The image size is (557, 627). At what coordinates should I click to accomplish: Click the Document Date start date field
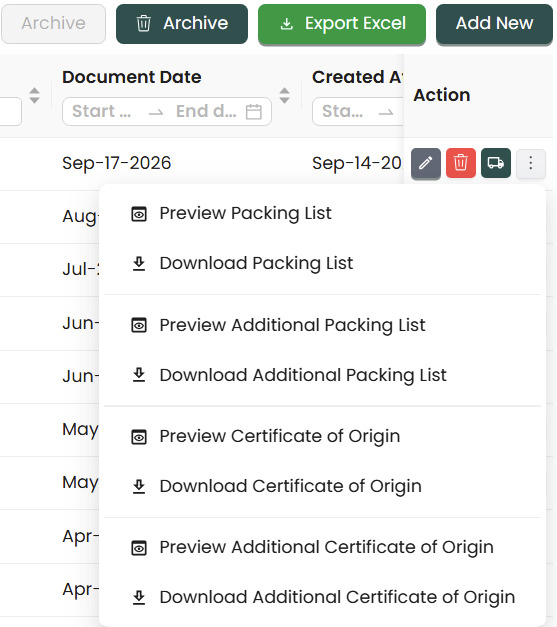tap(102, 111)
